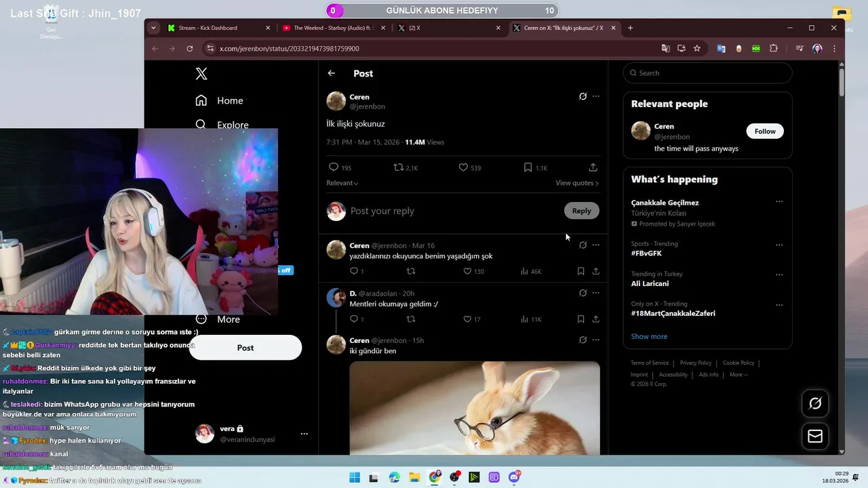This screenshot has width=868, height=488.
Task: Click the white Post button in the sidebar
Action: tap(245, 348)
